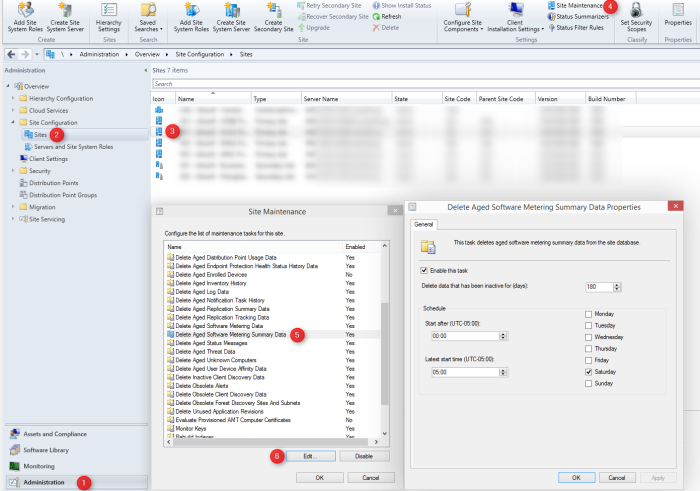Toggle the Enable this task checkbox
The width and height of the screenshot is (700, 491).
coord(424,270)
